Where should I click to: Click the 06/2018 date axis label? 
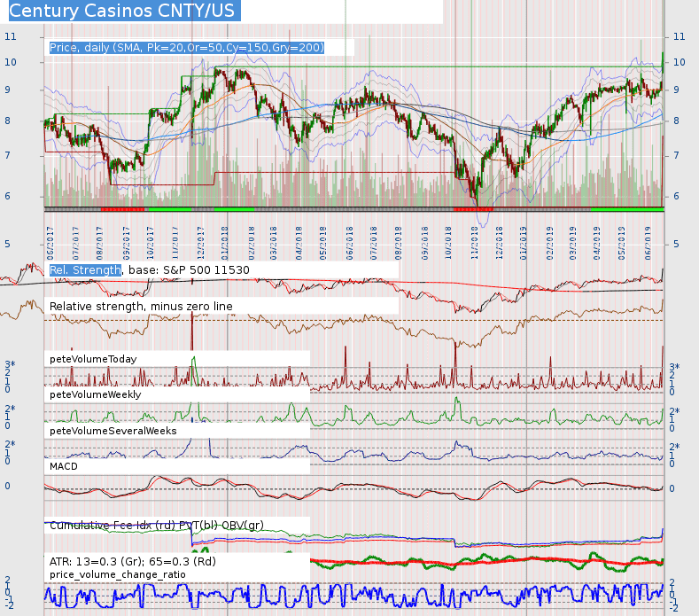349,243
